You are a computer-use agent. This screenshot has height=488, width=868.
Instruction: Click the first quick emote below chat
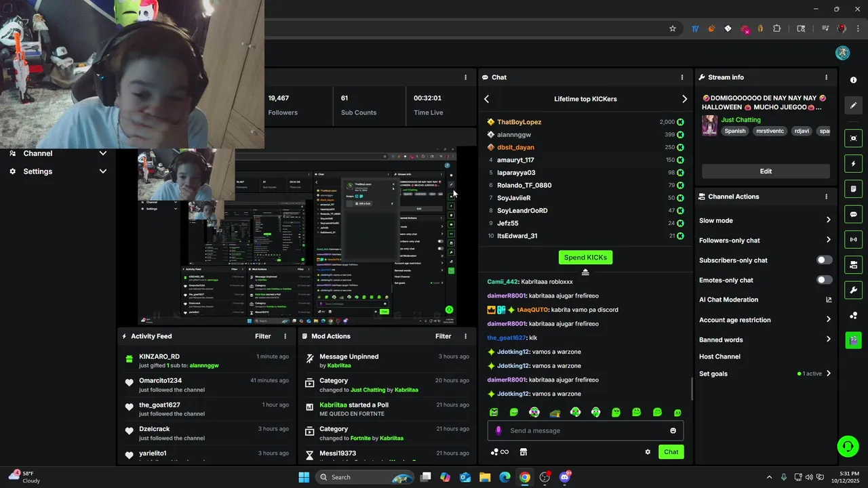[494, 412]
